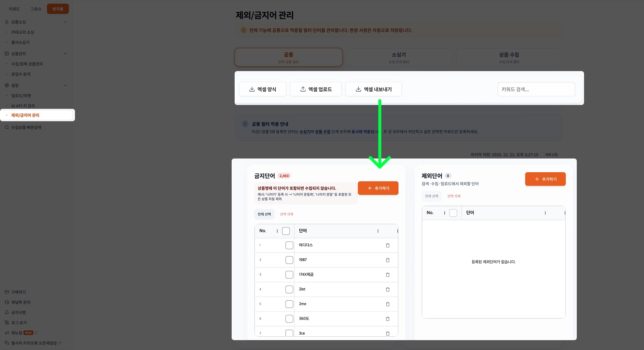Click the scroll icon next to 로그 보기

(x=7, y=323)
